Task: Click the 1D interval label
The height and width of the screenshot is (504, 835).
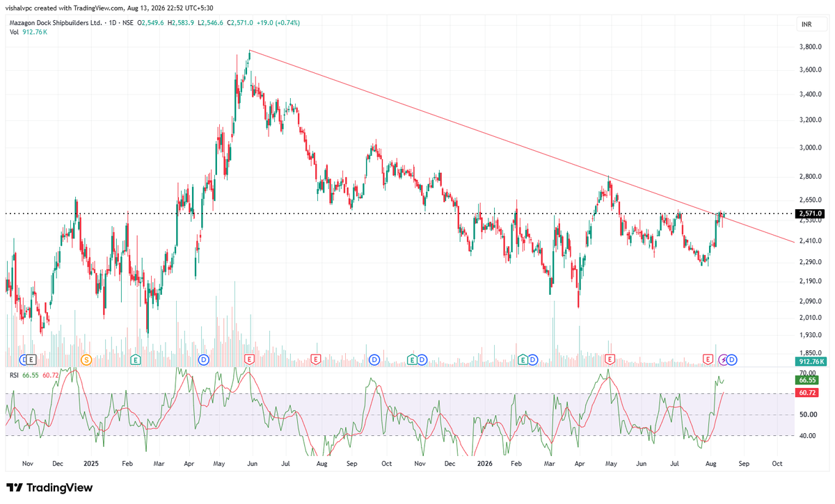Action: [113, 23]
